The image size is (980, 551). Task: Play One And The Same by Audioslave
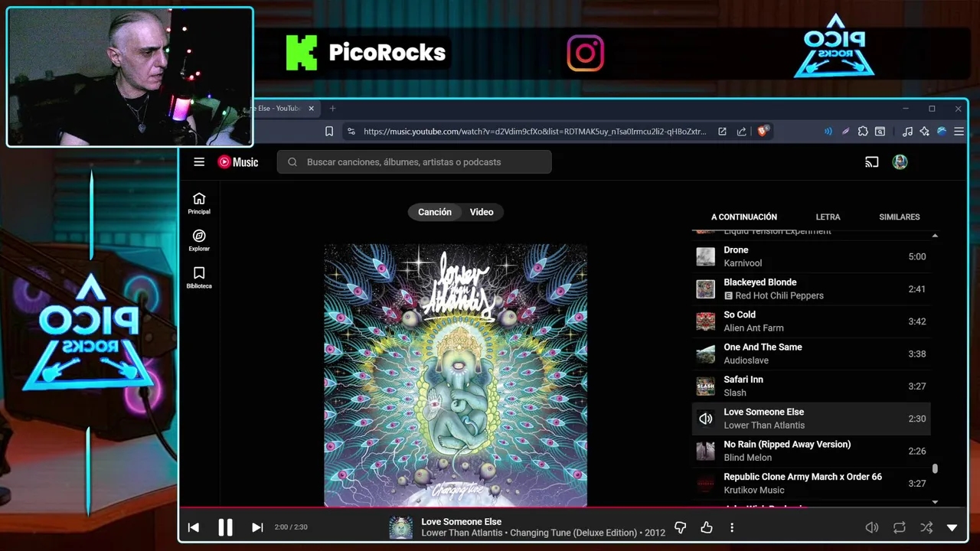tap(812, 354)
